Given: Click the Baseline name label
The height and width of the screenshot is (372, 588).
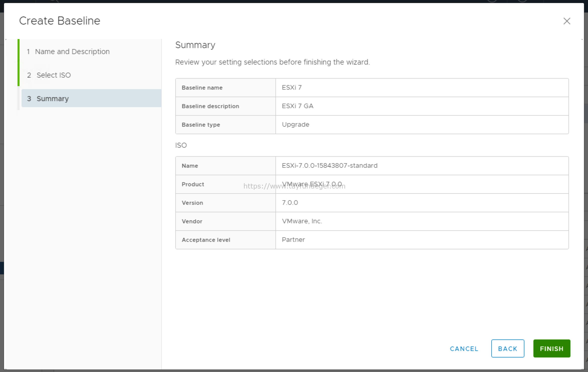Looking at the screenshot, I should (202, 88).
